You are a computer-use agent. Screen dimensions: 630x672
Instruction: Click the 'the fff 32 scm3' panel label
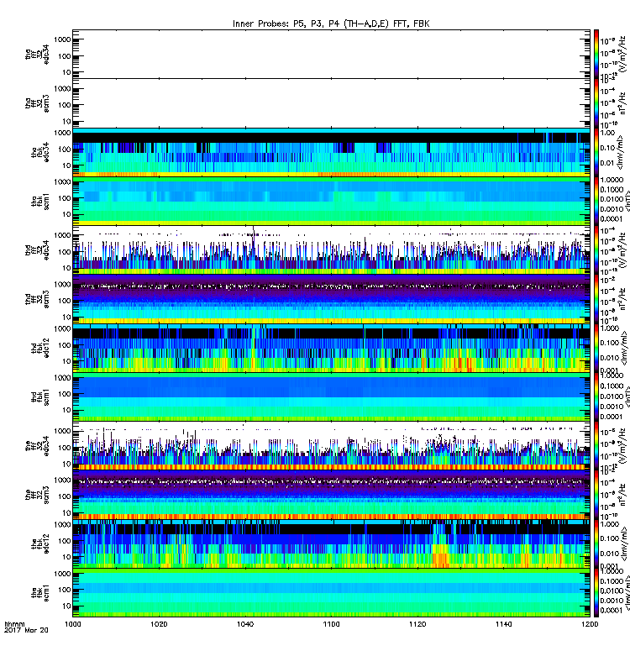tap(37, 495)
